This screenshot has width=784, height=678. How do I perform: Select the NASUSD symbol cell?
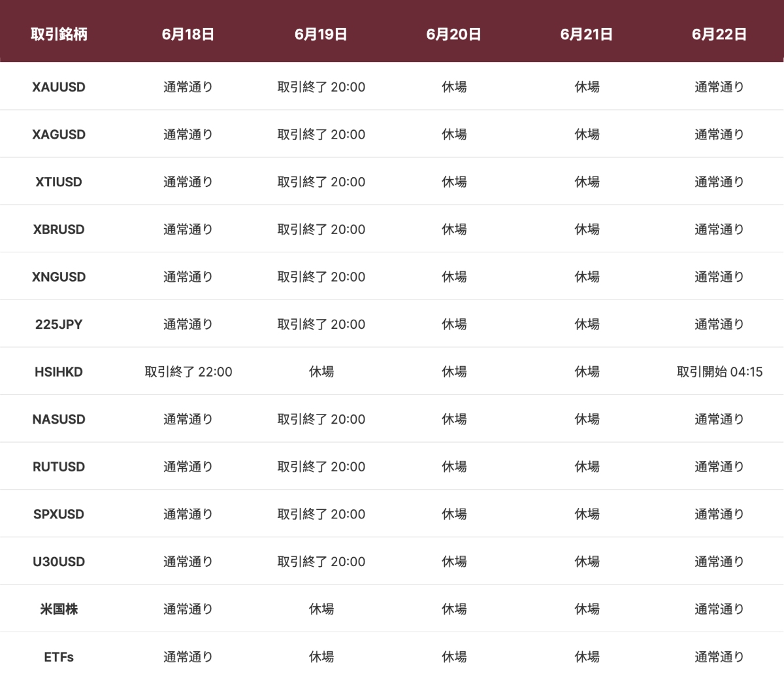tap(59, 420)
